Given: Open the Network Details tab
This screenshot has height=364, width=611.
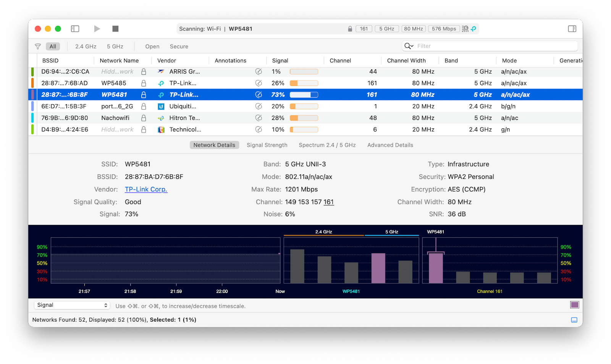Looking at the screenshot, I should 214,145.
